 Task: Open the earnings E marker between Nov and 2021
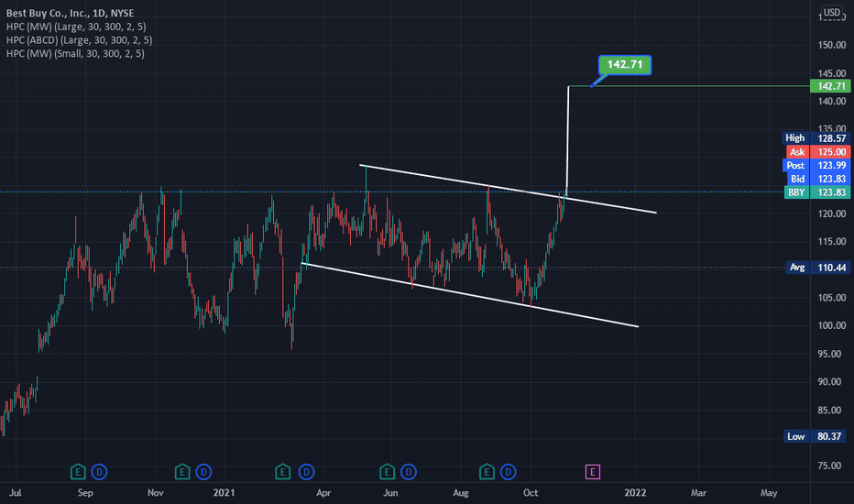coord(182,472)
